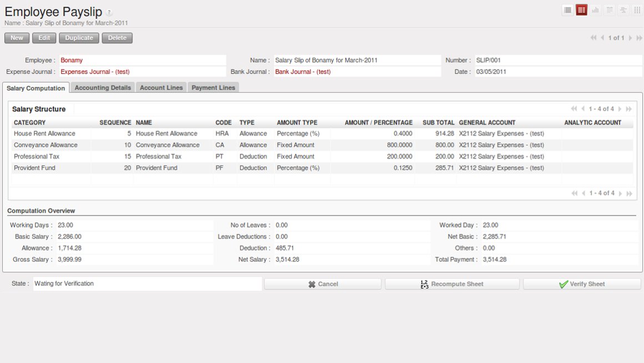Duplicate this payslip record

tap(79, 38)
